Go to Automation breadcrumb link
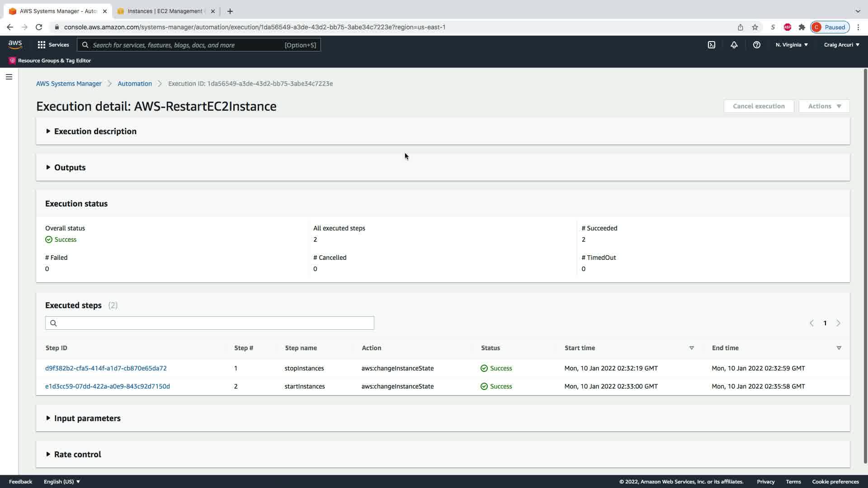The width and height of the screenshot is (868, 488). pyautogui.click(x=135, y=84)
